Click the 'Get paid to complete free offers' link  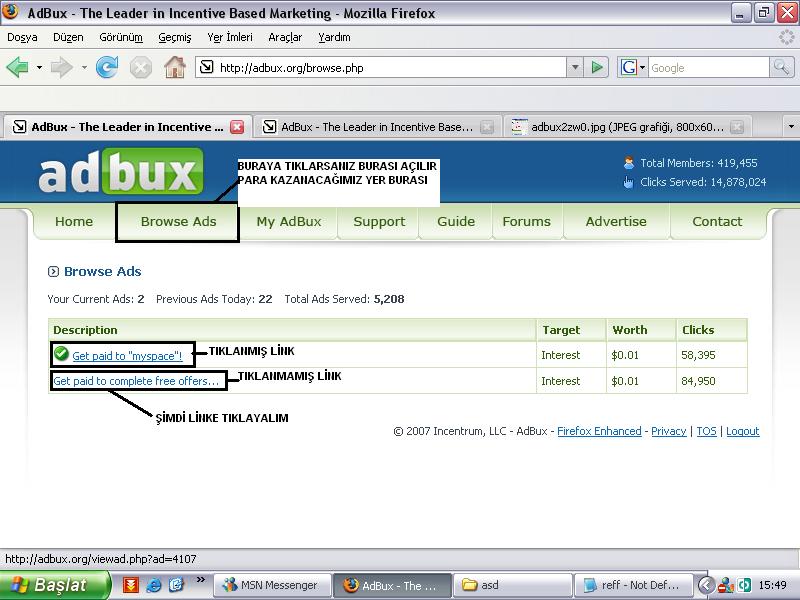pyautogui.click(x=136, y=381)
